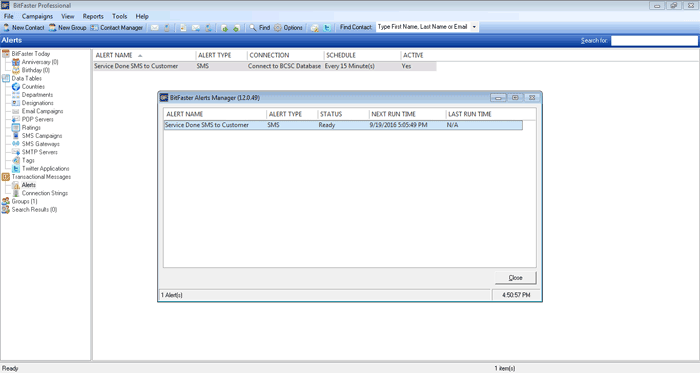Select the BitFaster Today calendar node

(x=26, y=54)
